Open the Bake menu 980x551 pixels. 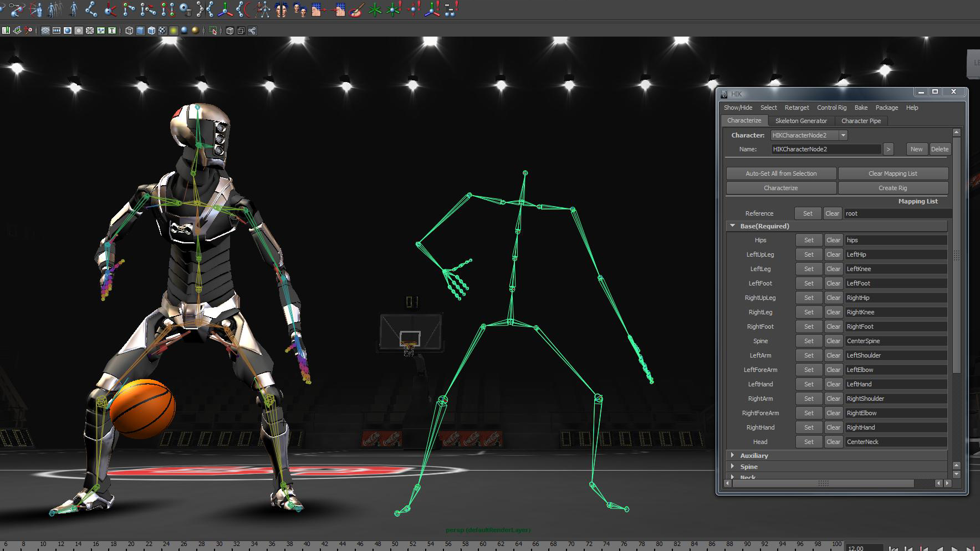[x=861, y=108]
